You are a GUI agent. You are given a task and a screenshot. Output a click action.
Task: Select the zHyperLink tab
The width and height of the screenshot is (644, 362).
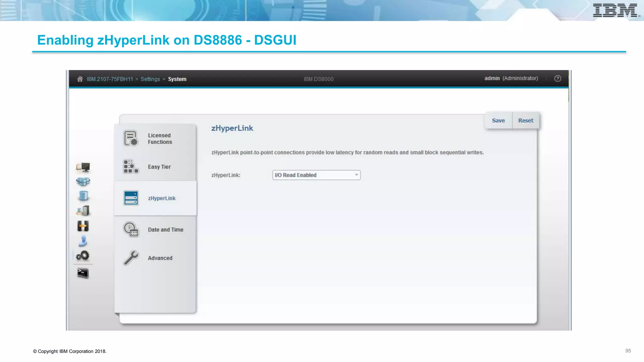[155, 198]
